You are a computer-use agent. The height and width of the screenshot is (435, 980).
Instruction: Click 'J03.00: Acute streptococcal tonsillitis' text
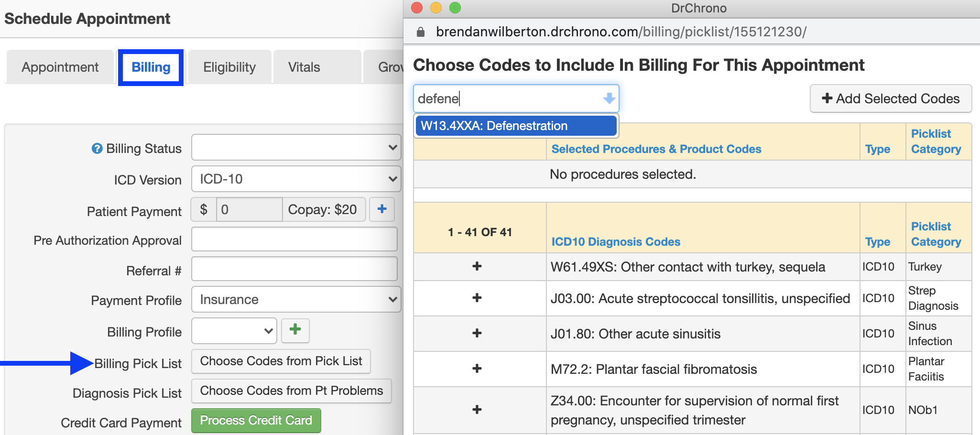700,298
